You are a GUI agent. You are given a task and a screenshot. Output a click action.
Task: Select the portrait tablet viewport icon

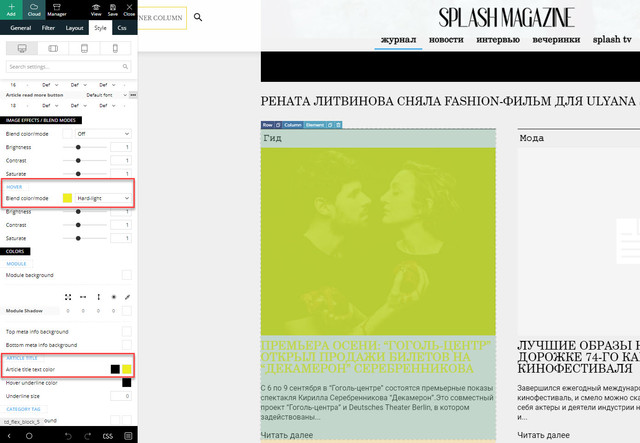click(x=84, y=48)
